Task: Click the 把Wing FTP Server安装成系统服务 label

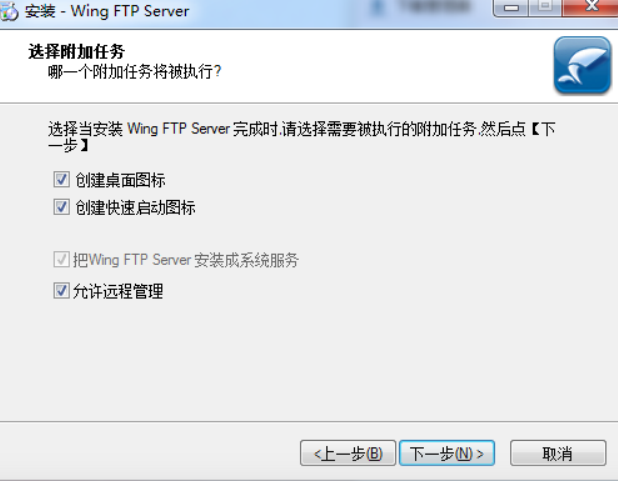Action: tap(186, 260)
